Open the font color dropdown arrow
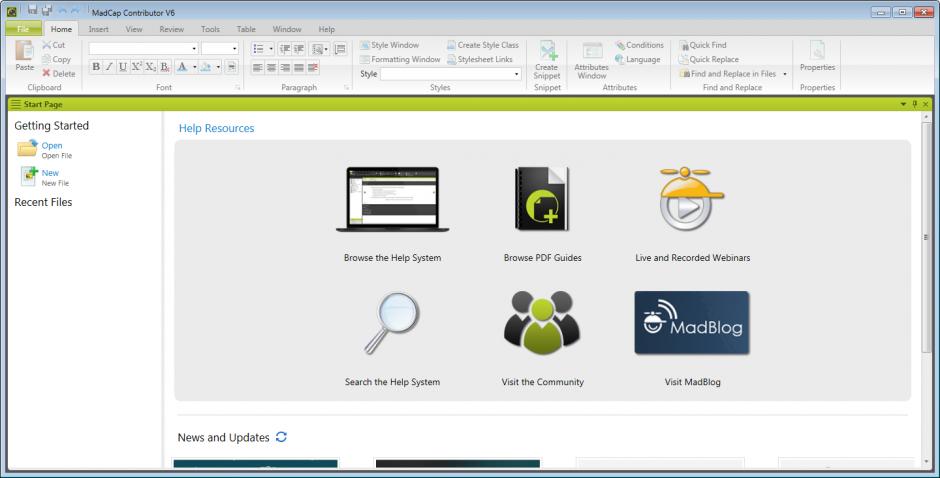Screen dimensions: 940x478 pyautogui.click(x=194, y=67)
